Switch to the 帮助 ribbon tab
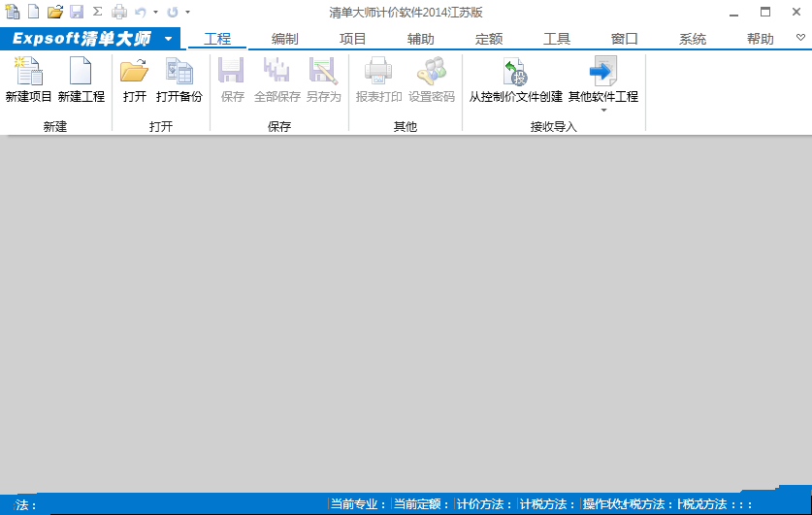Image resolution: width=812 pixels, height=515 pixels. [761, 39]
